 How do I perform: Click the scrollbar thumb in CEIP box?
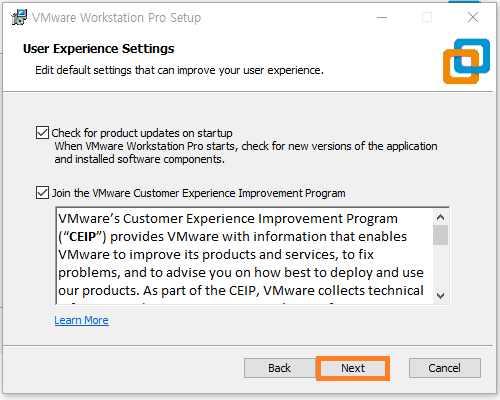[440, 235]
